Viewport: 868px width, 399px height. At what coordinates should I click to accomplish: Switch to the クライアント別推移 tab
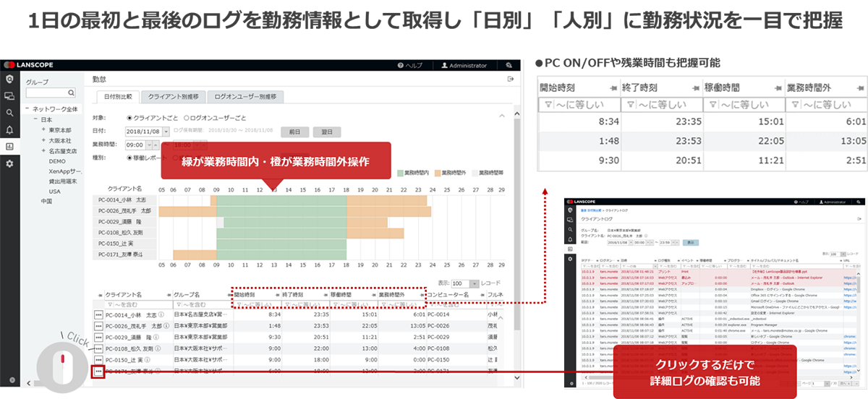[x=173, y=96]
